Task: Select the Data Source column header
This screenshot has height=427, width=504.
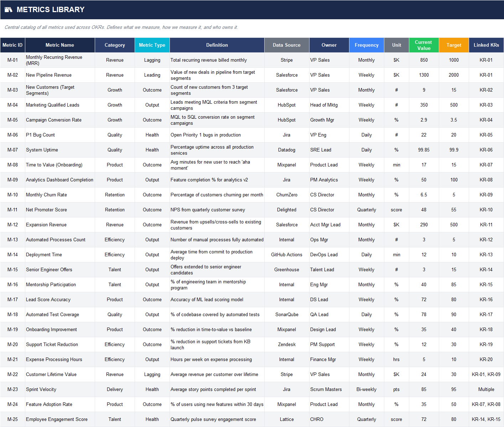Action: click(x=287, y=45)
